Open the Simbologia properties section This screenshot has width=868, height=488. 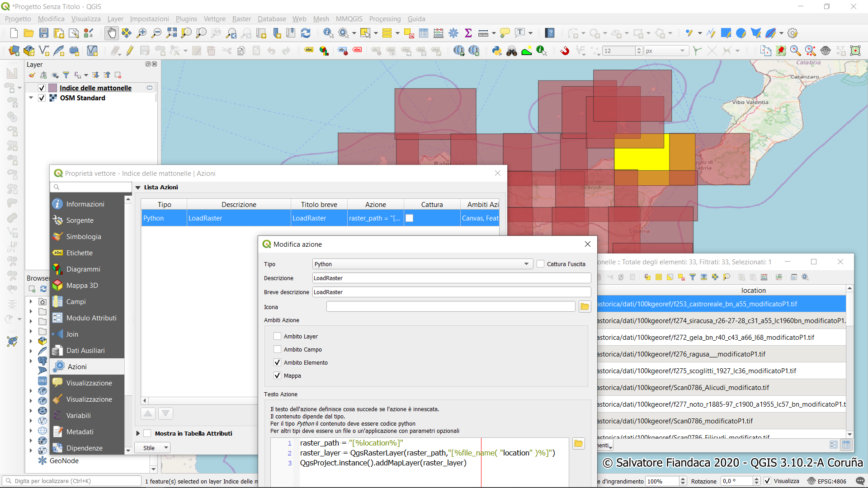pyautogui.click(x=84, y=237)
